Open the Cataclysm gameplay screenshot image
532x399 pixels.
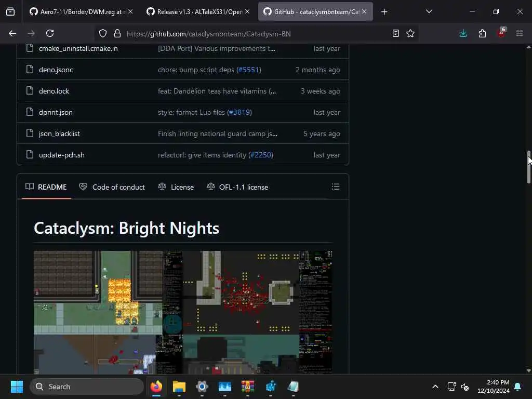[x=183, y=312]
